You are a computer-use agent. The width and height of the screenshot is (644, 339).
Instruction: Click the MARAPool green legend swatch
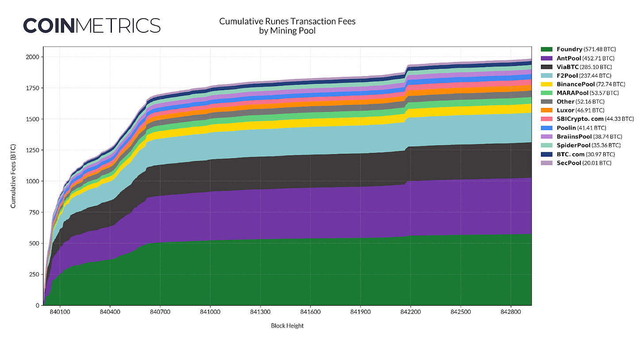click(546, 93)
